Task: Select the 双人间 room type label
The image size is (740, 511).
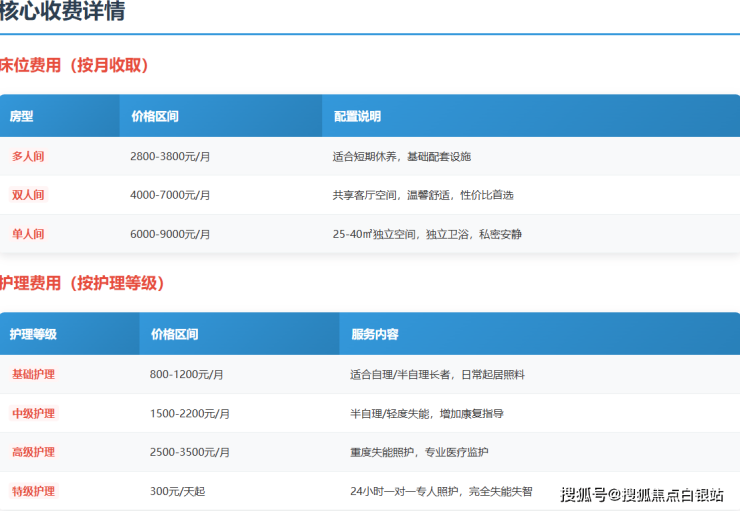Action: pos(28,195)
